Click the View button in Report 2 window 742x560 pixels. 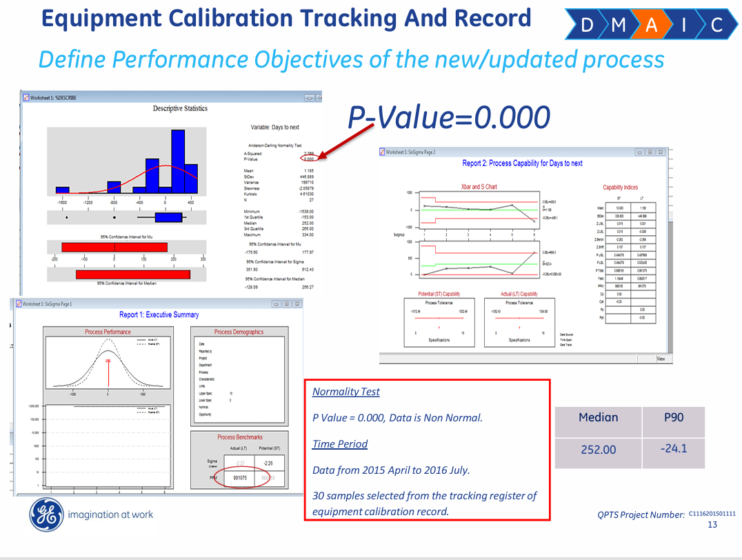tap(661, 359)
